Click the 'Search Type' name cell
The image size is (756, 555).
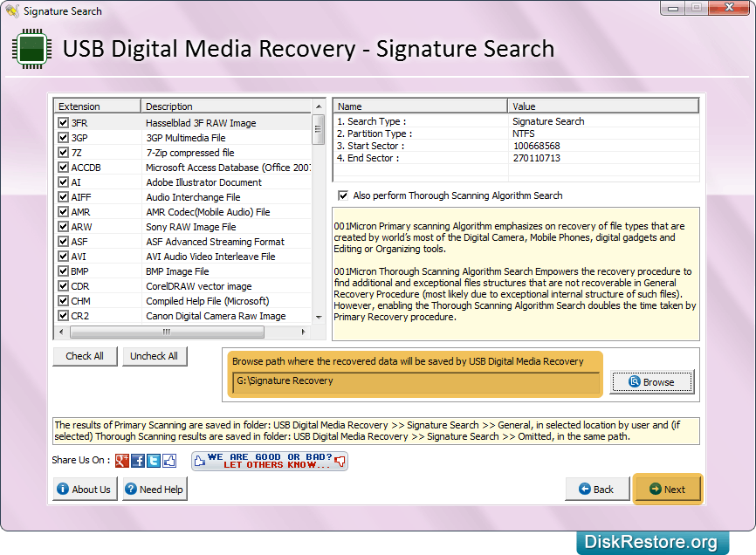pos(372,121)
